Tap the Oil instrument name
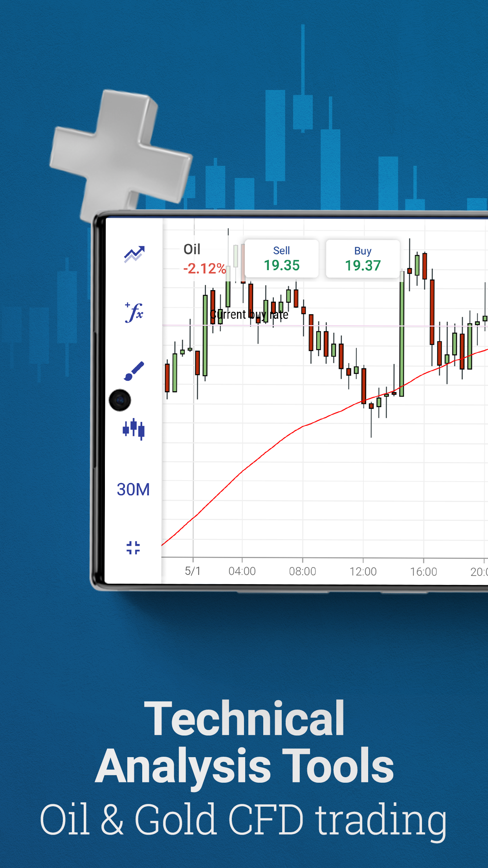 click(x=192, y=249)
